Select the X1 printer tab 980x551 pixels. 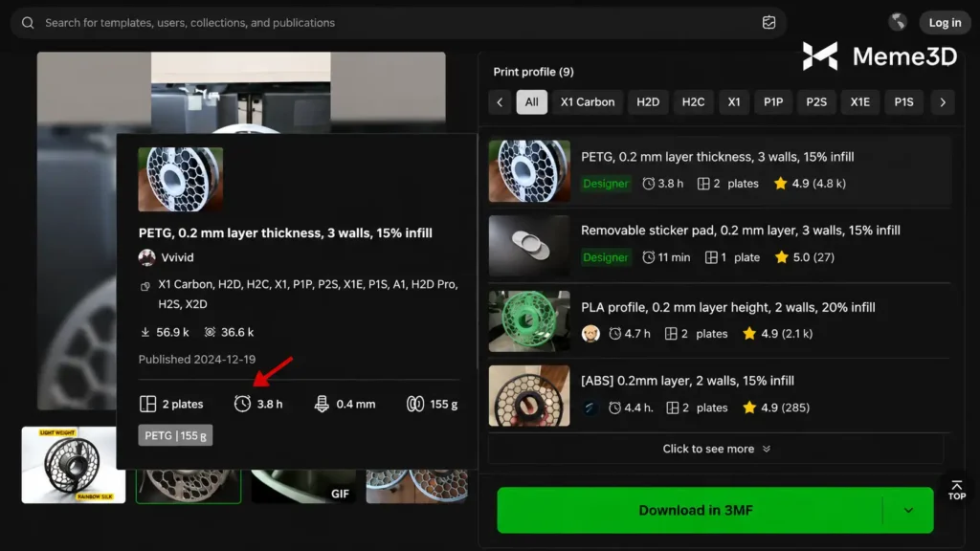[x=734, y=101]
